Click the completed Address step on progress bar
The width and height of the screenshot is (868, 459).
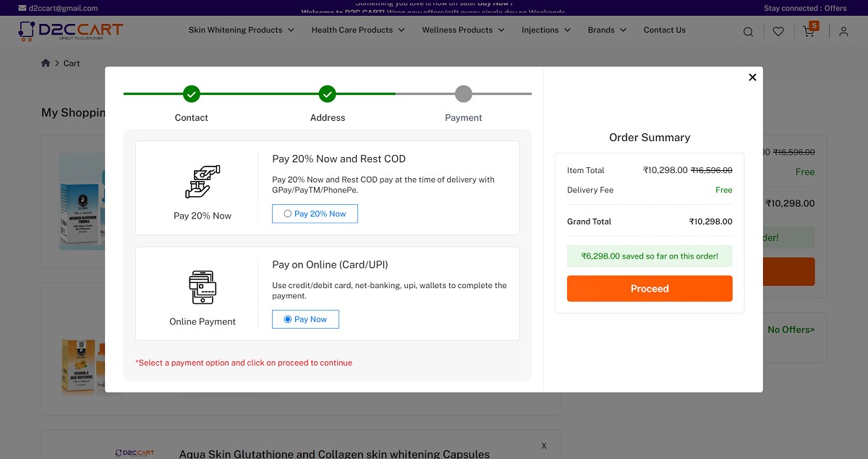pos(327,93)
